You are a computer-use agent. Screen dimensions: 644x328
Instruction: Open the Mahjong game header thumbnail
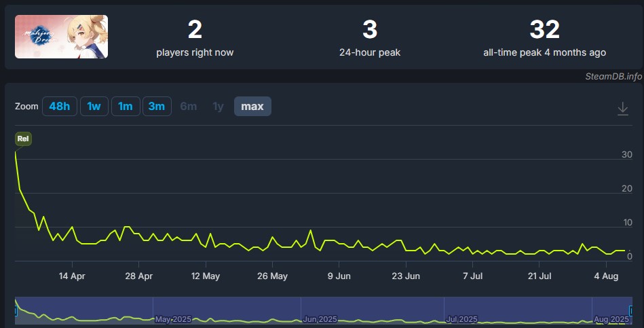pyautogui.click(x=62, y=37)
